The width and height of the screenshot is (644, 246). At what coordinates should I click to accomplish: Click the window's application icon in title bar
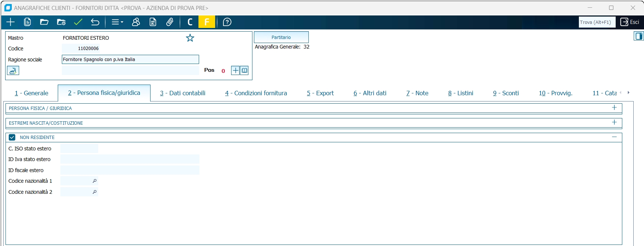pos(8,8)
